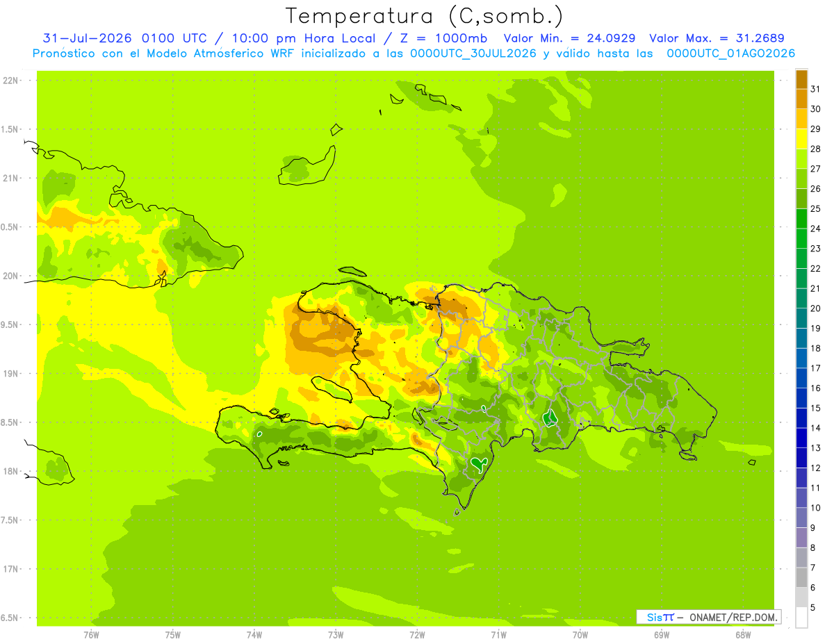Click 'Valor Max. = 31.2689' value
Image resolution: width=834 pixels, height=644 pixels.
coord(717,38)
